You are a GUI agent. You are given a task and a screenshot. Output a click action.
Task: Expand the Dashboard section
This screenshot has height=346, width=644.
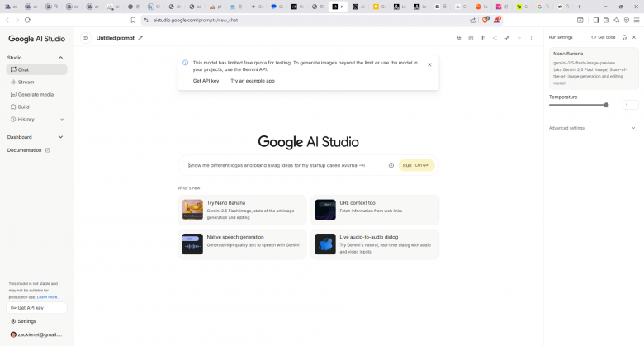pos(60,137)
